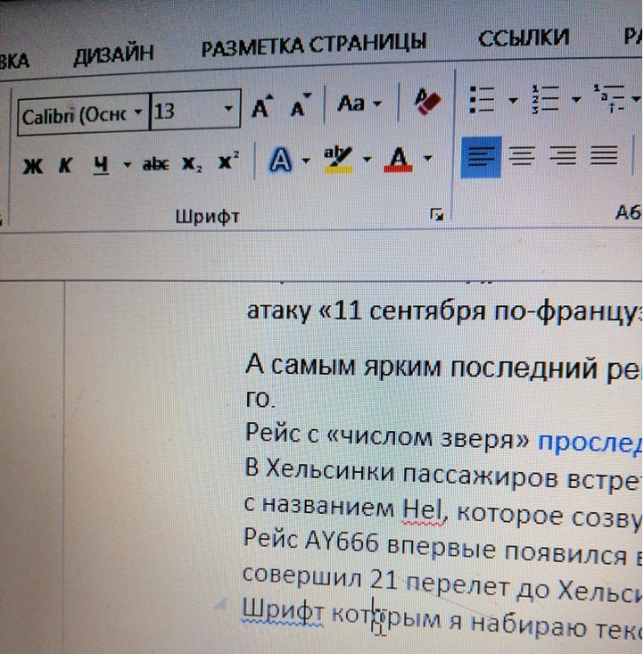This screenshot has height=654, width=644.
Task: Open the font size 13 dropdown
Action: click(x=228, y=111)
